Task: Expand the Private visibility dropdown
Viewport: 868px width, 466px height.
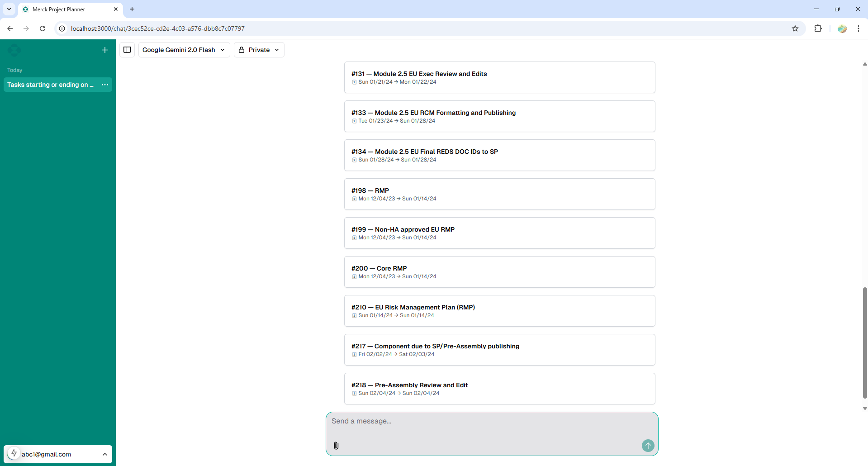Action: tap(259, 50)
